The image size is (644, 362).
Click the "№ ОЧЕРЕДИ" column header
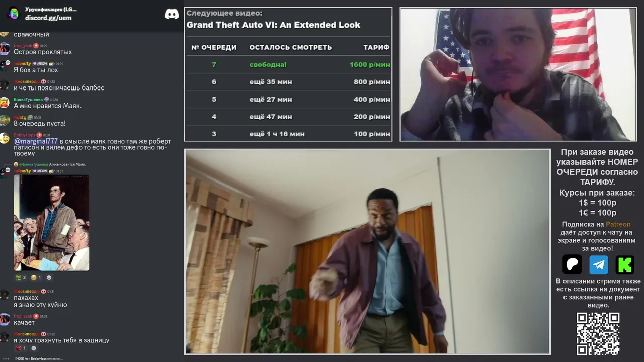click(x=214, y=47)
